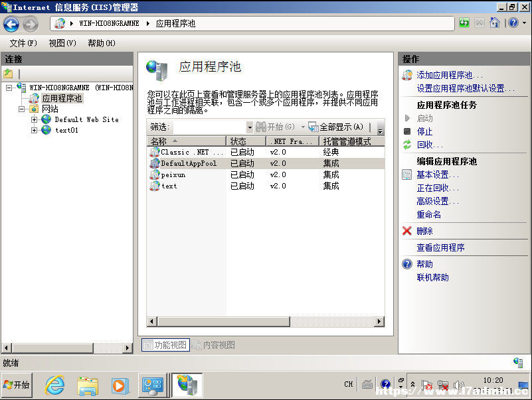Open the 视图(V) menu
Image resolution: width=532 pixels, height=400 pixels.
pyautogui.click(x=62, y=43)
